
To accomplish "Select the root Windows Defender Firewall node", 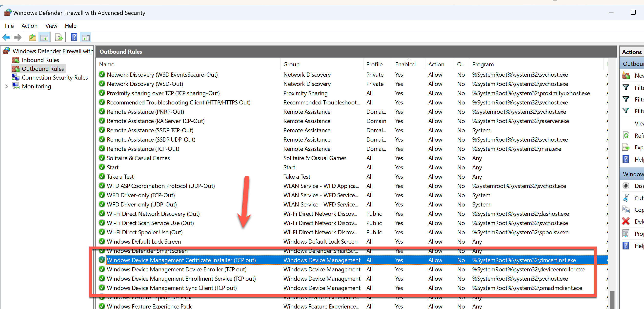I will pos(52,51).
